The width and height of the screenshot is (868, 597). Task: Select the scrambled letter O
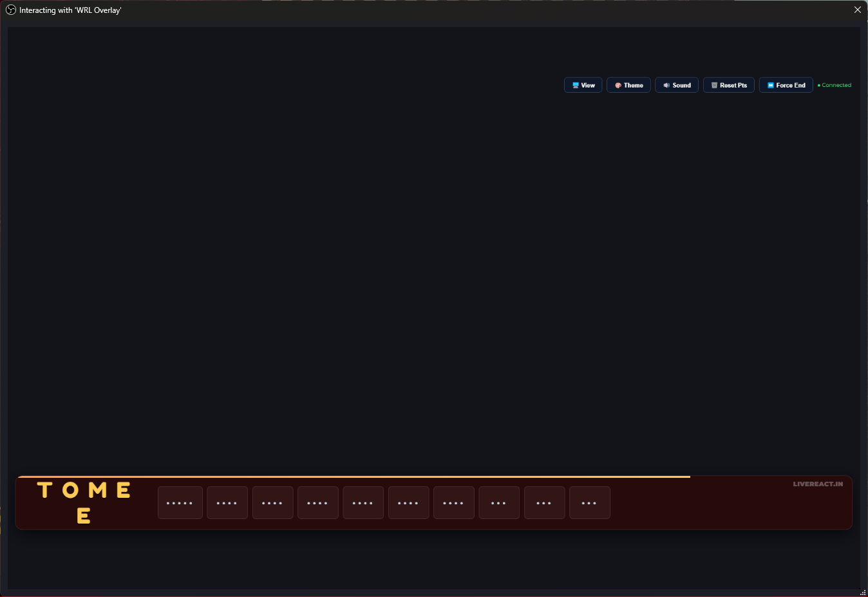(71, 491)
